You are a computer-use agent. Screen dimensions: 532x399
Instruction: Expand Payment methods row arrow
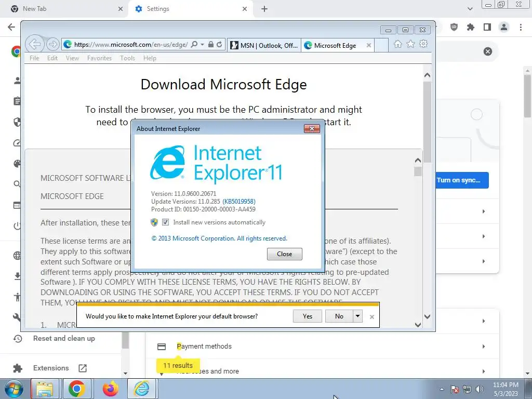[x=484, y=347]
